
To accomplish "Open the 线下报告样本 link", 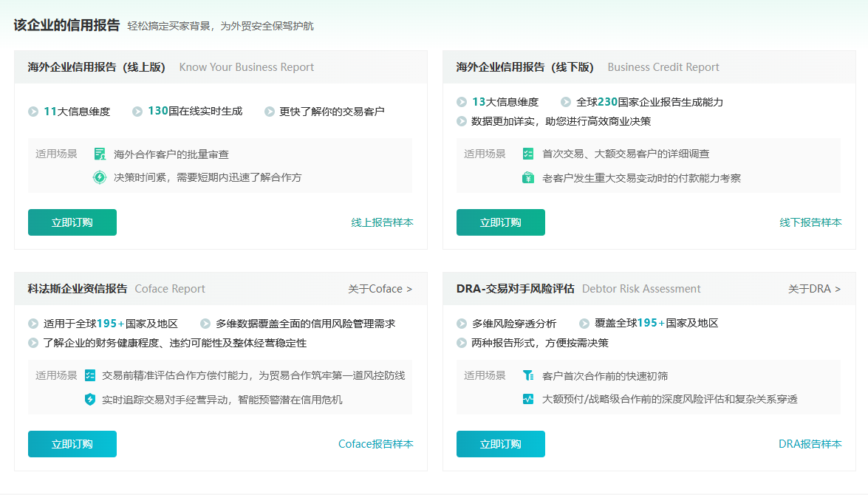I will (x=810, y=222).
